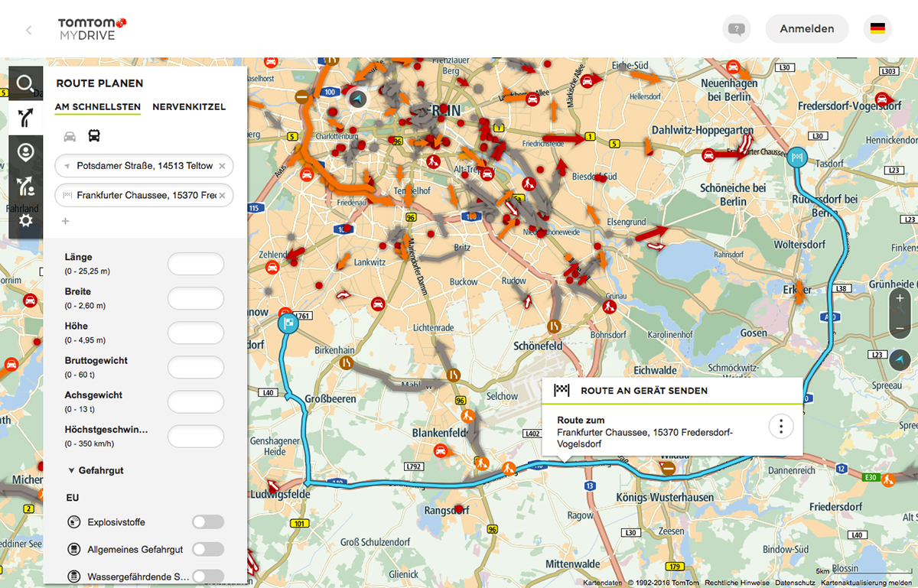This screenshot has width=918, height=588.
Task: Enable Allgemeines Gefahrgut switch
Action: [x=207, y=549]
